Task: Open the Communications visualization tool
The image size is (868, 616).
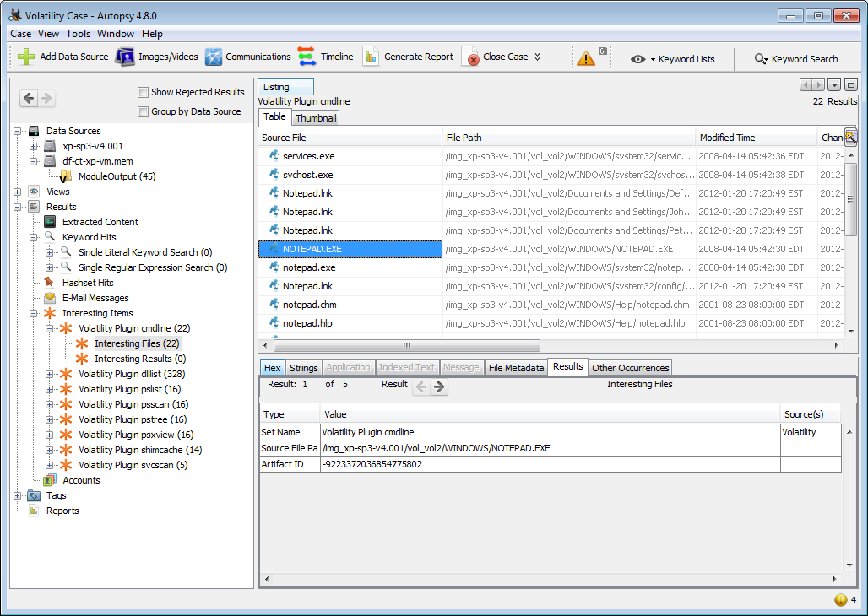Action: tap(214, 57)
